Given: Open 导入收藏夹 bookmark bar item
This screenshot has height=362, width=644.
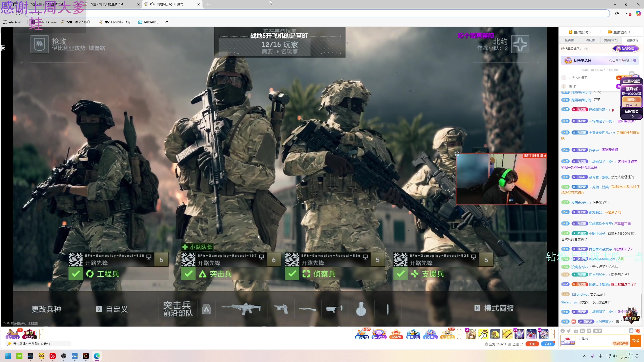Looking at the screenshot, I should tap(14, 22).
